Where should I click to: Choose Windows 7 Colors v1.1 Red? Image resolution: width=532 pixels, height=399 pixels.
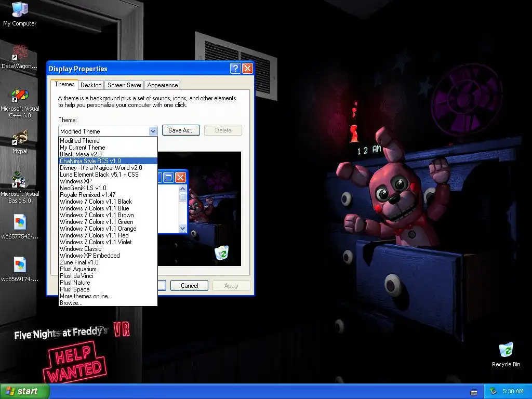108,235
